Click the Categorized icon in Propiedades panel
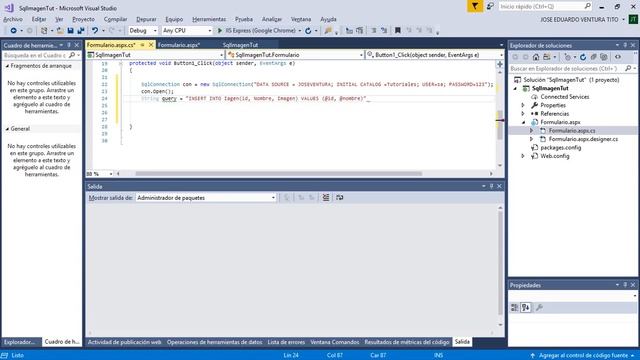640x360 pixels. pyautogui.click(x=515, y=307)
